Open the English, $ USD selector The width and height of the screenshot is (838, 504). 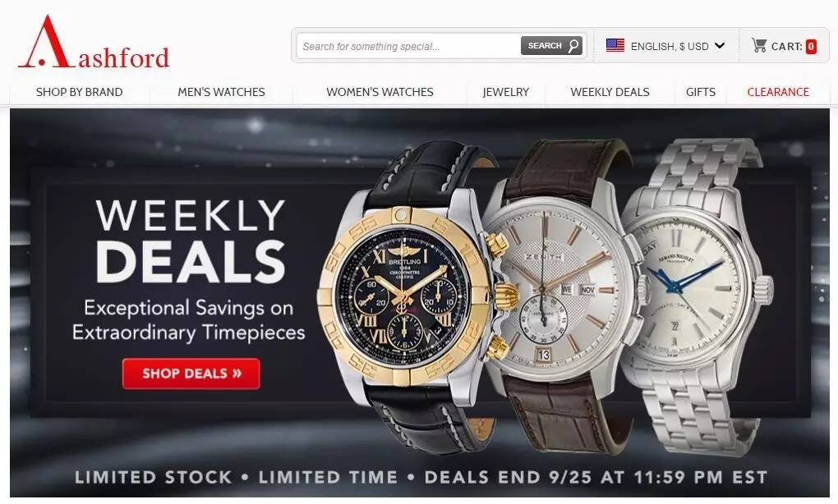point(665,46)
